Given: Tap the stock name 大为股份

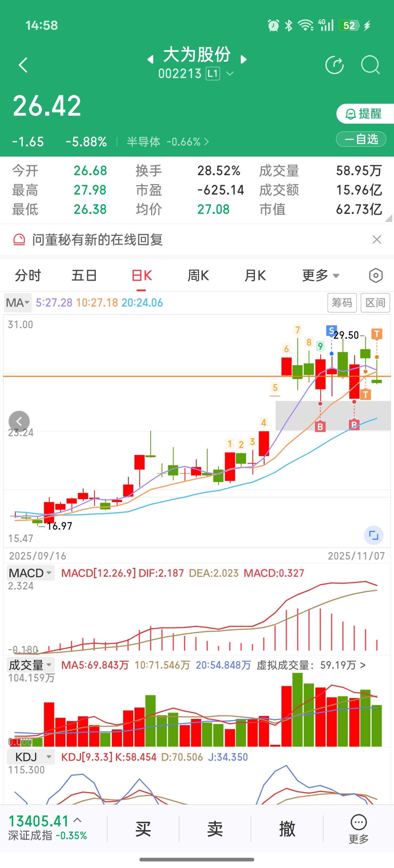Looking at the screenshot, I should [x=197, y=55].
